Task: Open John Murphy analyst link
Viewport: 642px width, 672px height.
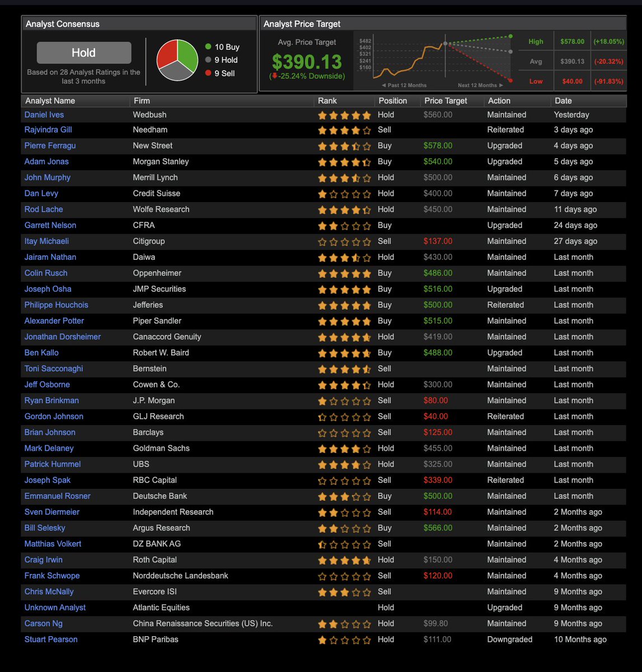Action: click(48, 178)
